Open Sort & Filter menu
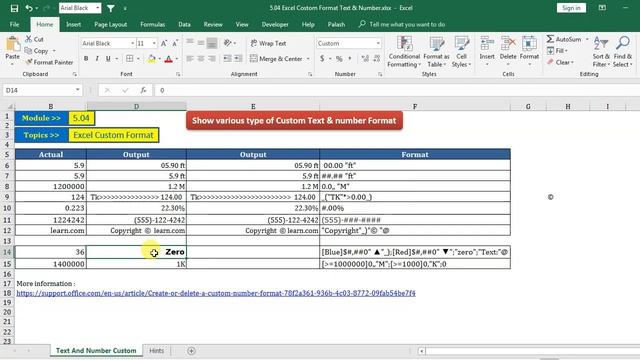 click(601, 52)
